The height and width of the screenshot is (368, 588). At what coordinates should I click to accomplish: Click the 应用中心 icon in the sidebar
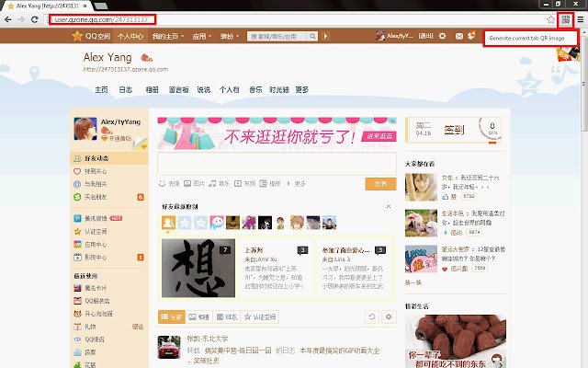point(77,245)
